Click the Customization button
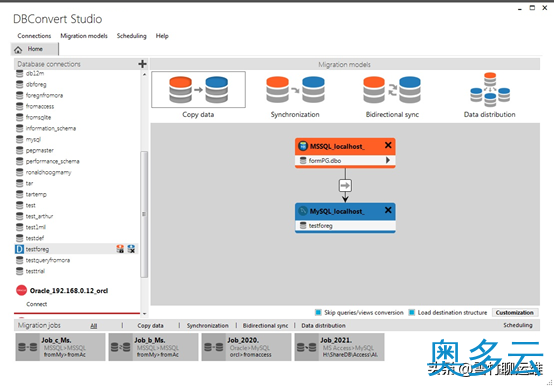 click(515, 312)
